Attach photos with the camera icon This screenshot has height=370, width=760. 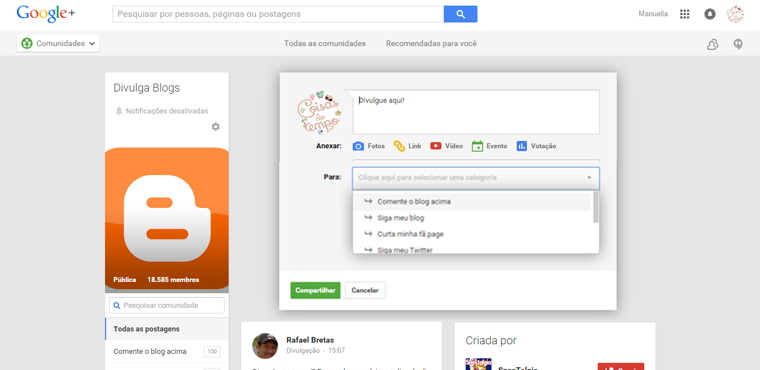coord(358,146)
